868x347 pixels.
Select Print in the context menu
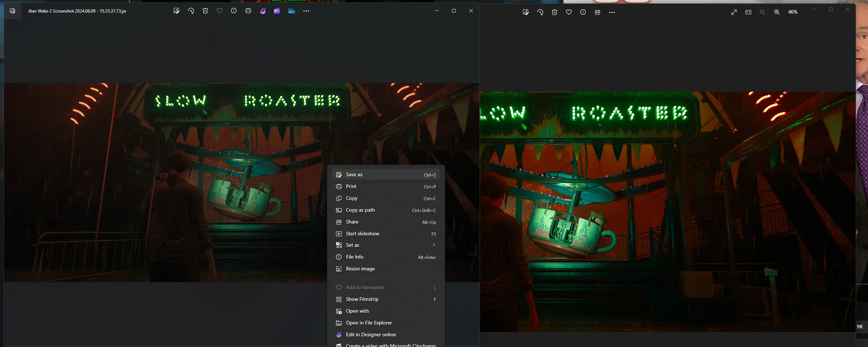point(386,186)
